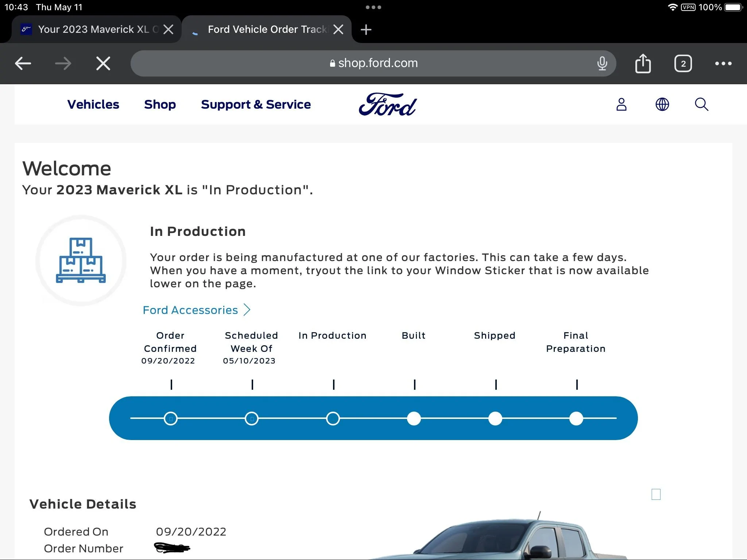Open the account profile icon
The width and height of the screenshot is (747, 560).
click(x=622, y=104)
